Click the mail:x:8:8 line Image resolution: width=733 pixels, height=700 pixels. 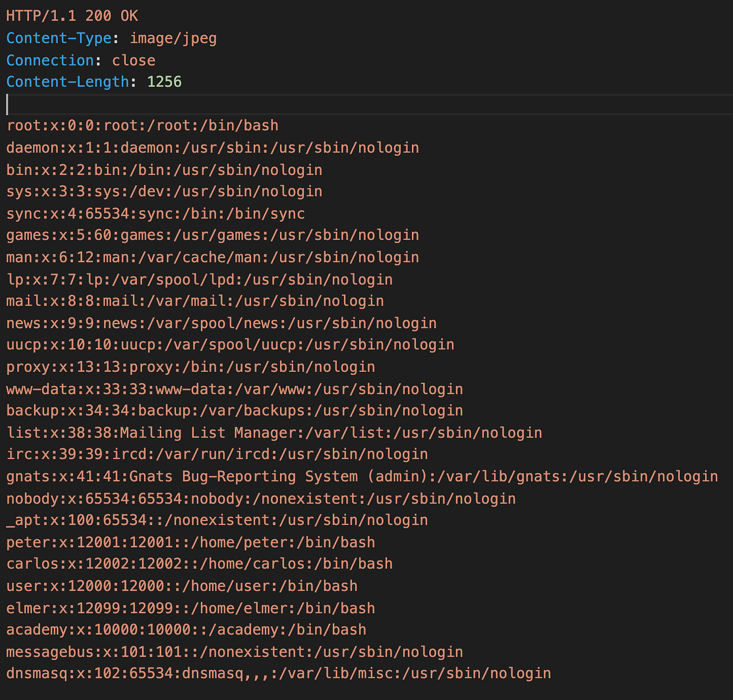pos(195,301)
